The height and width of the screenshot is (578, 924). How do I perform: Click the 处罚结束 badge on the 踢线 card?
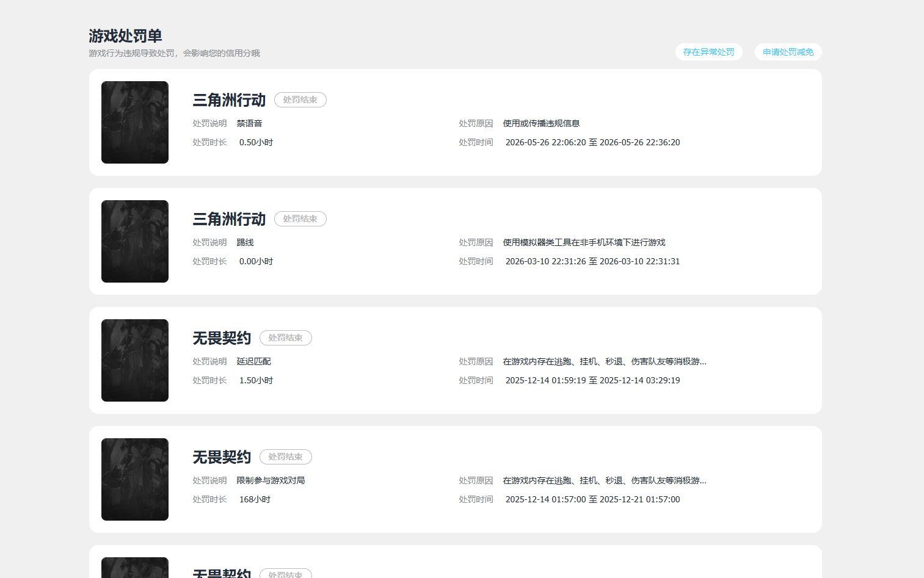coord(300,219)
